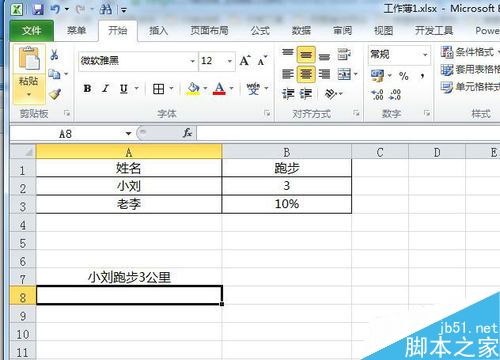500x360 pixels.
Task: Switch to the 页面布局 tab
Action: [x=209, y=31]
